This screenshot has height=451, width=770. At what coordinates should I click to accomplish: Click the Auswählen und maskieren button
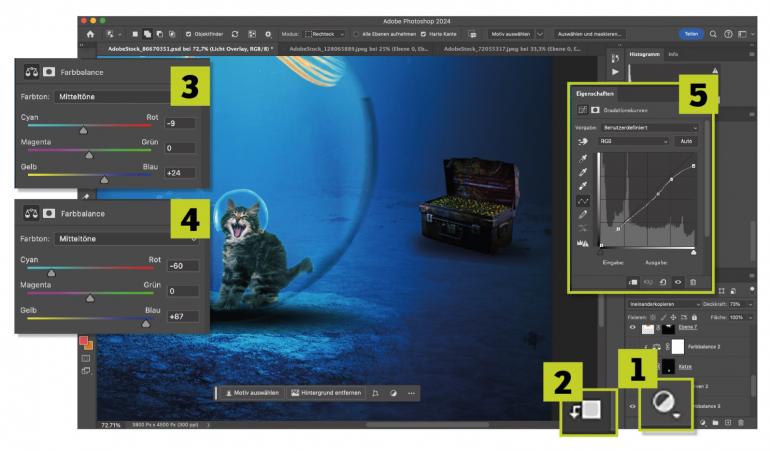(x=589, y=34)
